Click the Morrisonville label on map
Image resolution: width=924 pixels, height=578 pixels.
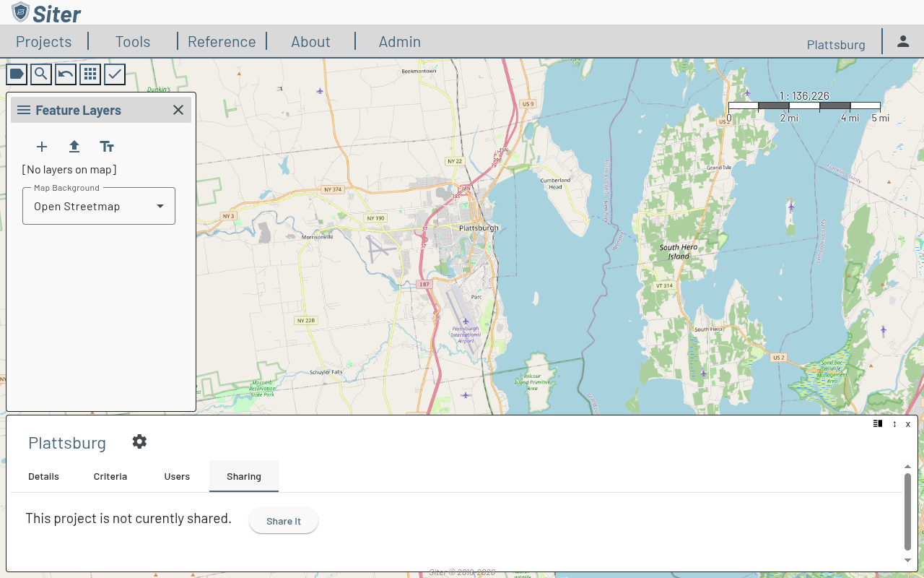(318, 236)
